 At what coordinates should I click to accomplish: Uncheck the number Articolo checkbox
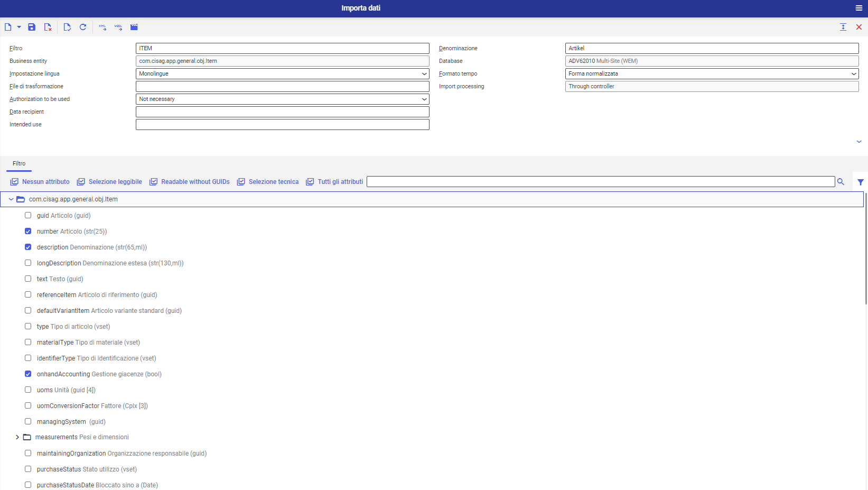pos(28,231)
